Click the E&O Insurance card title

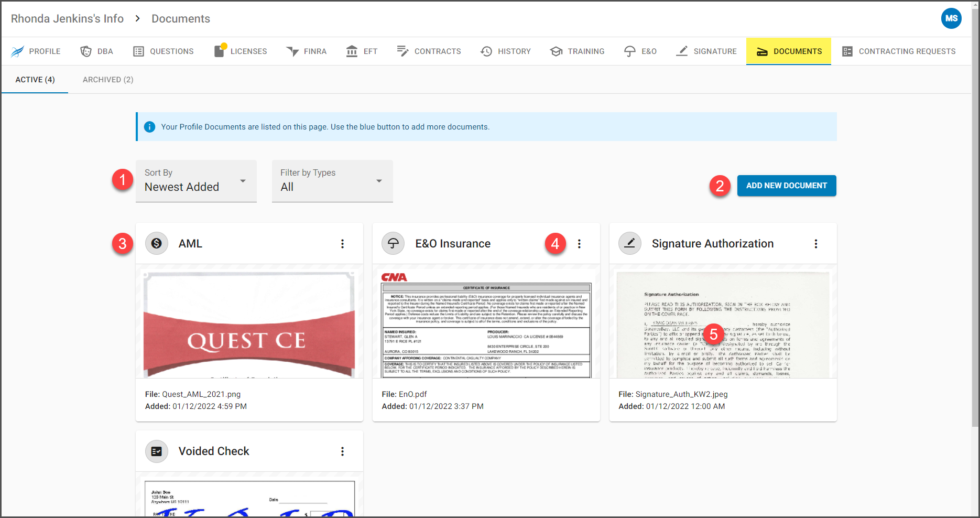coord(453,244)
